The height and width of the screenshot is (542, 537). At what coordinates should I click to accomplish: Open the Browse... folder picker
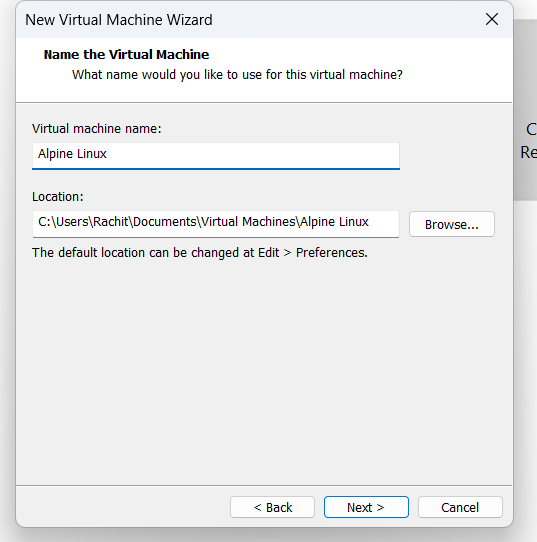tap(452, 224)
